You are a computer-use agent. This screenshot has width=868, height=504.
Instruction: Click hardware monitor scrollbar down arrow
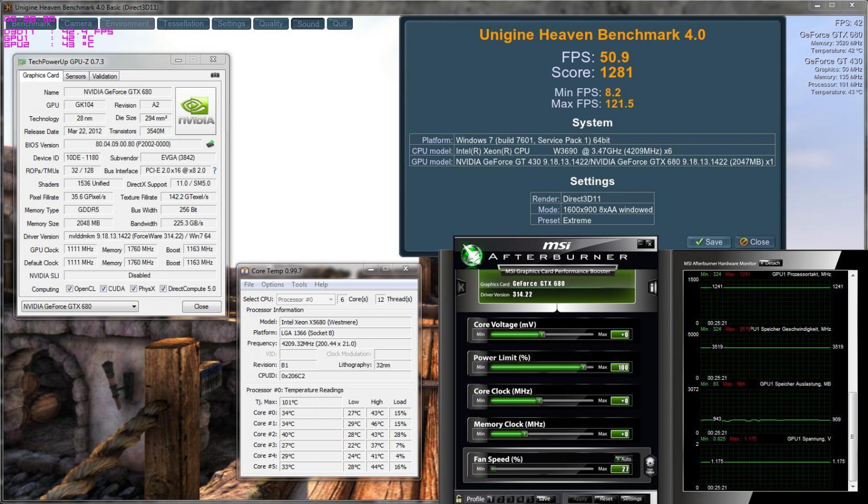tap(853, 487)
